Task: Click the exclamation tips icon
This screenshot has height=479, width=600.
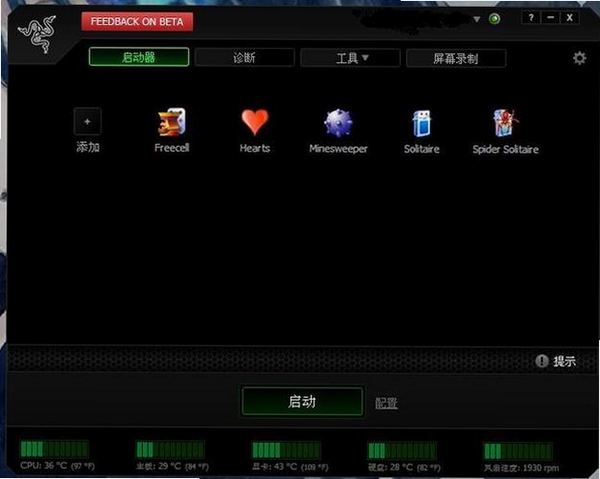Action: click(541, 361)
